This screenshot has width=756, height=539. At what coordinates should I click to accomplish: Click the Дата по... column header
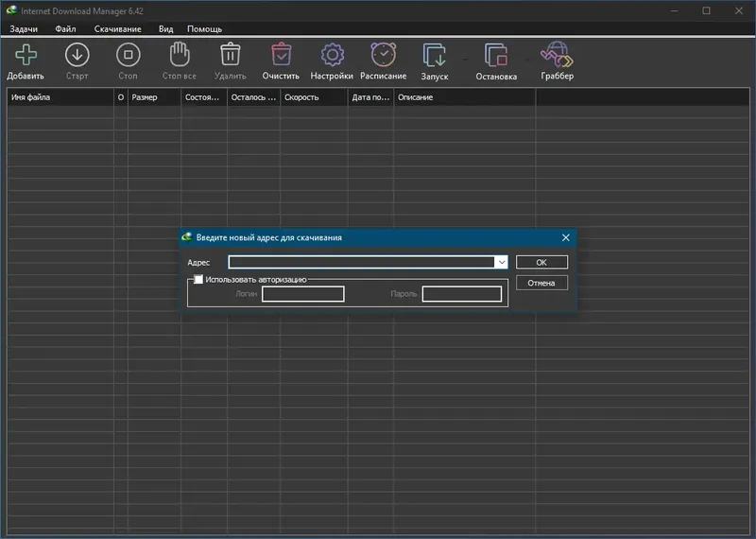pos(370,97)
